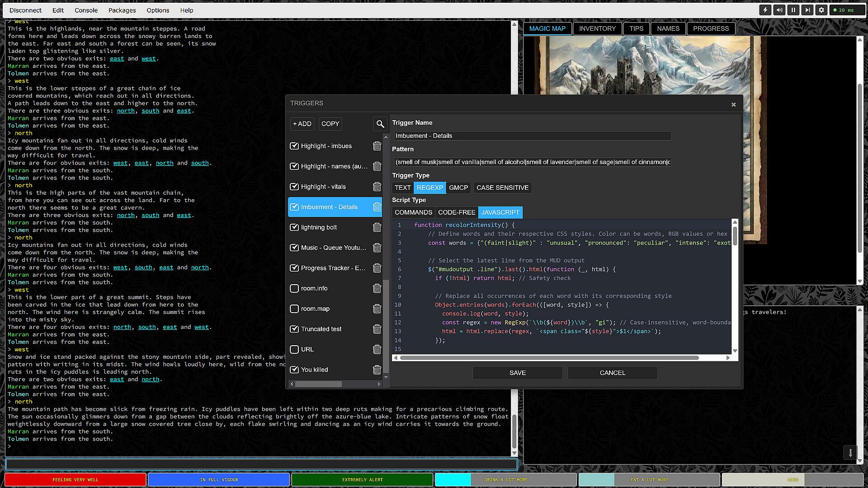This screenshot has width=868, height=488.
Task: Click the 20 ms latency indicator
Action: [847, 10]
